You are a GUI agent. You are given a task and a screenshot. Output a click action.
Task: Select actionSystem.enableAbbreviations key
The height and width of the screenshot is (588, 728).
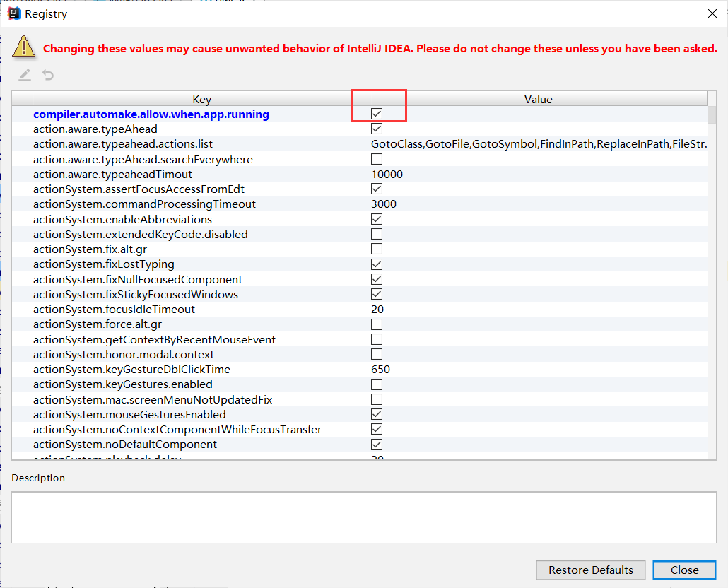pyautogui.click(x=122, y=219)
